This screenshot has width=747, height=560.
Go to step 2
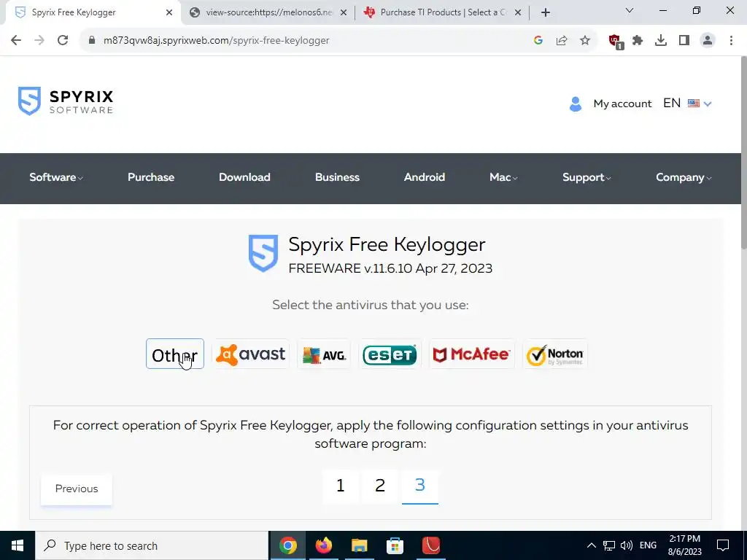[x=379, y=486]
